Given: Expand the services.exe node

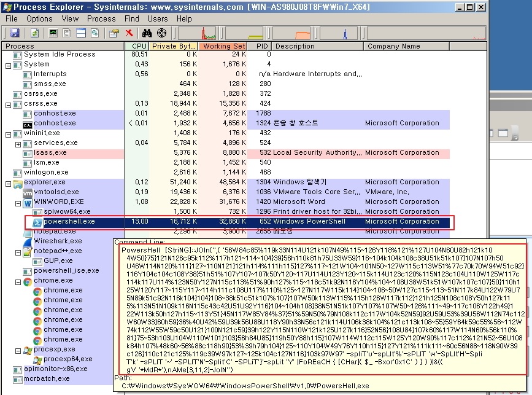Looking at the screenshot, I should pos(18,145).
